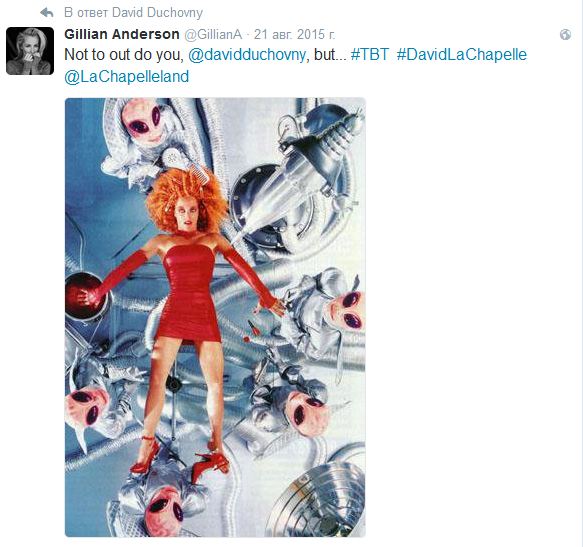Click the reply arrow icon

click(x=47, y=13)
